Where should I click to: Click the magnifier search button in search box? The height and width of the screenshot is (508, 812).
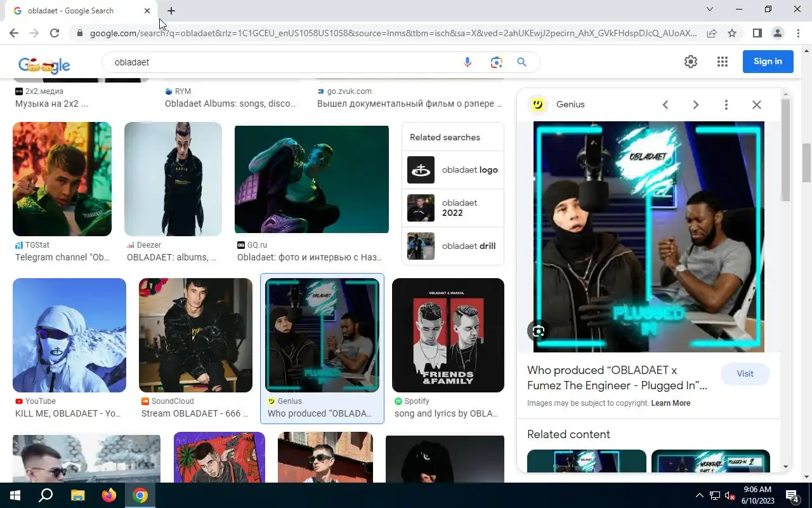521,62
